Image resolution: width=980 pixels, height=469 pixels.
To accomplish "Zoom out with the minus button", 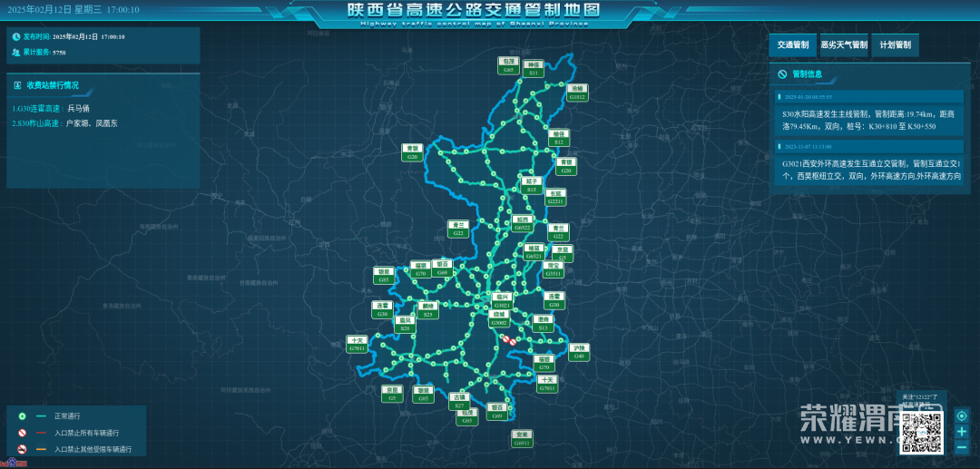I will pyautogui.click(x=961, y=447).
